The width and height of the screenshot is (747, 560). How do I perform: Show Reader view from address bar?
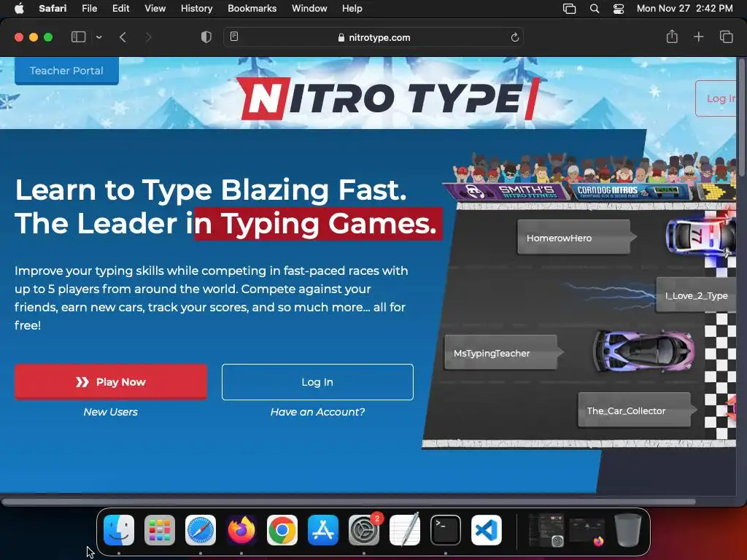pos(234,36)
